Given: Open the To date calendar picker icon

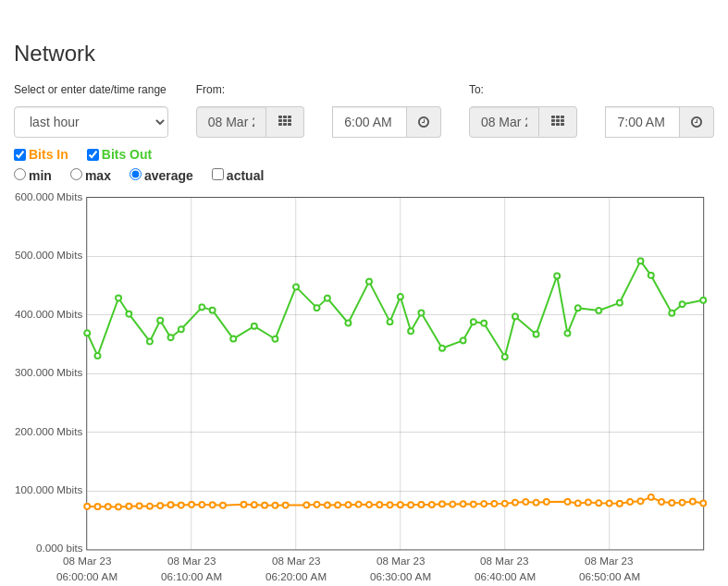Looking at the screenshot, I should tap(558, 122).
